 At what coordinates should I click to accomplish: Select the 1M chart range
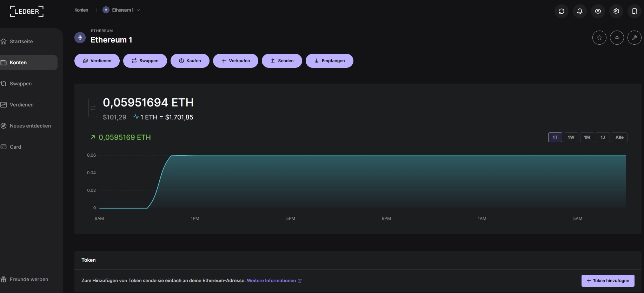[587, 137]
